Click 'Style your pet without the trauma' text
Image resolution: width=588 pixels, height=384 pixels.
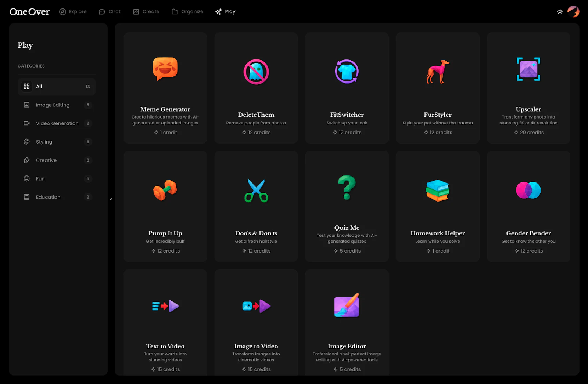pyautogui.click(x=438, y=123)
